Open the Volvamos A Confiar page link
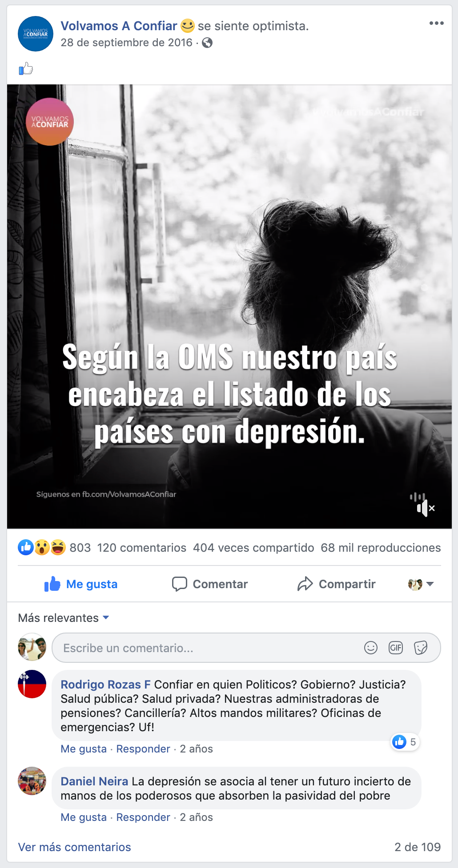Image resolution: width=458 pixels, height=868 pixels. [x=119, y=26]
